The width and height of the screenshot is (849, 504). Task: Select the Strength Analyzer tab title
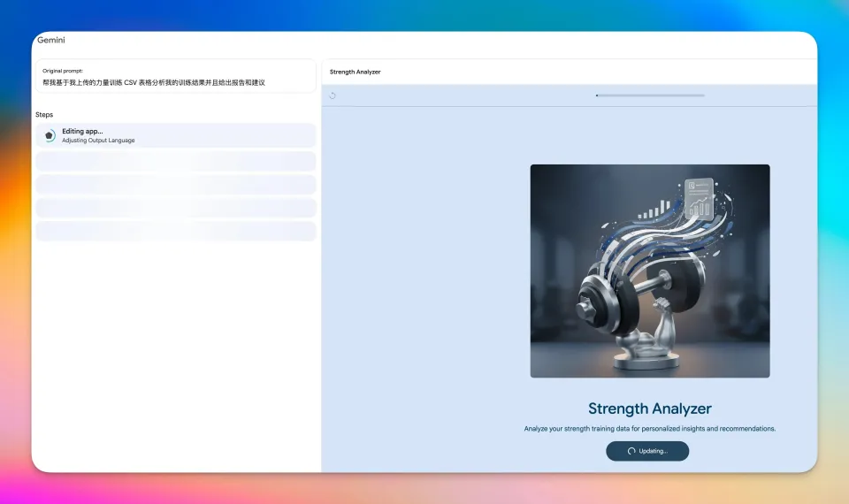(x=355, y=72)
